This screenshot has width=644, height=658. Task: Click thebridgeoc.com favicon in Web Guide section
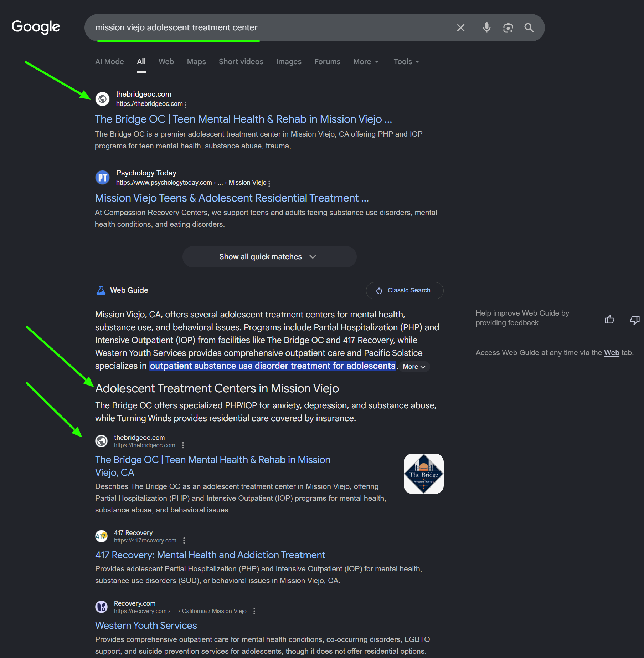tap(102, 441)
